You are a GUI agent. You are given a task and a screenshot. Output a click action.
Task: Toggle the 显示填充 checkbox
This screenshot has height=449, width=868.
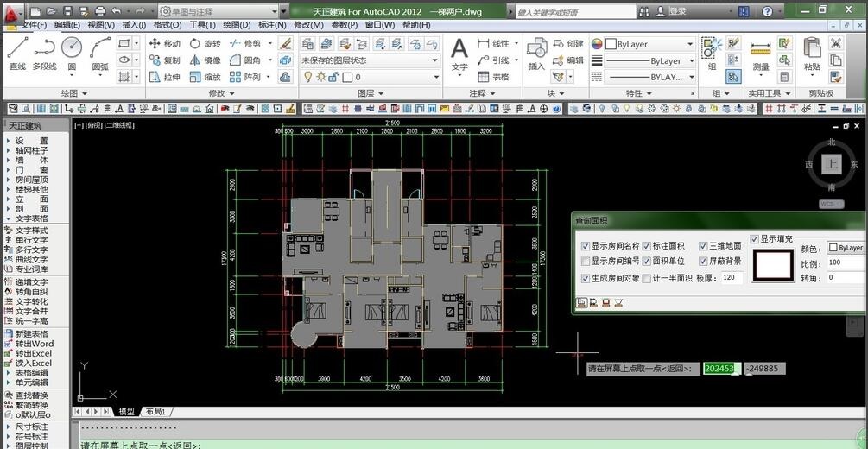point(754,239)
